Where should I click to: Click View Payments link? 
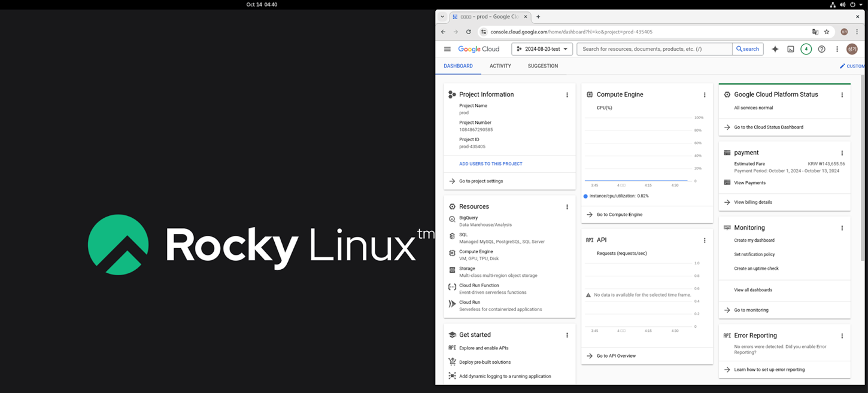tap(749, 183)
